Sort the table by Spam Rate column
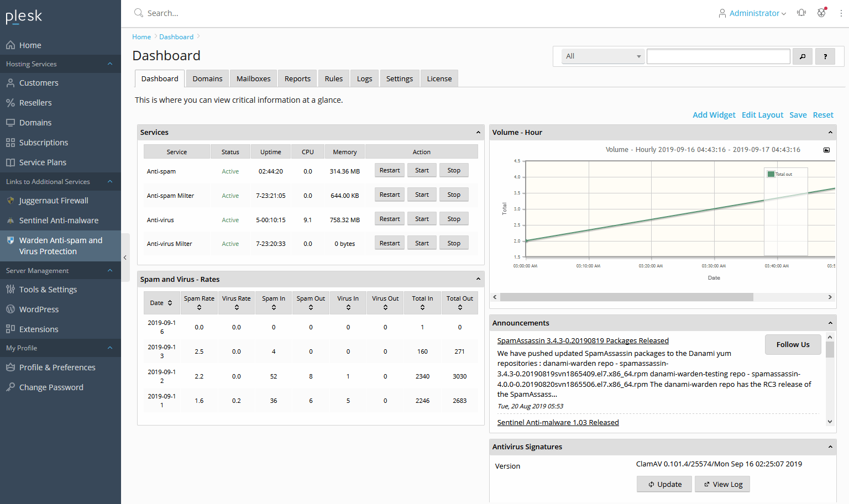Screen dimensions: 849x504 click(x=199, y=303)
